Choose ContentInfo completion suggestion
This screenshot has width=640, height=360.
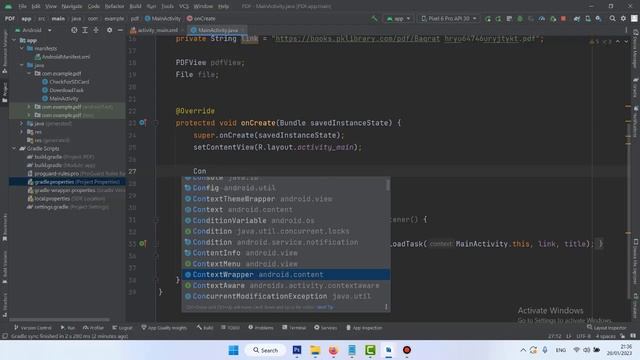(x=286, y=253)
